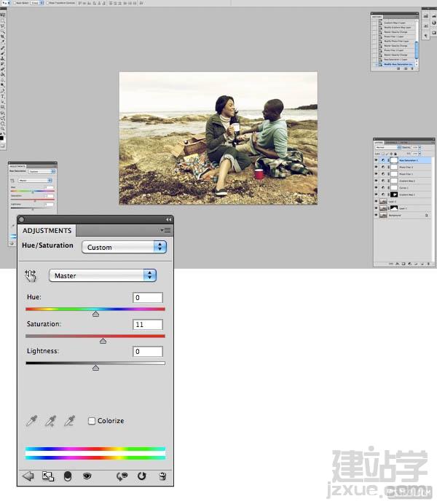Click the Hue value field
The width and height of the screenshot is (437, 504).
[x=148, y=297]
